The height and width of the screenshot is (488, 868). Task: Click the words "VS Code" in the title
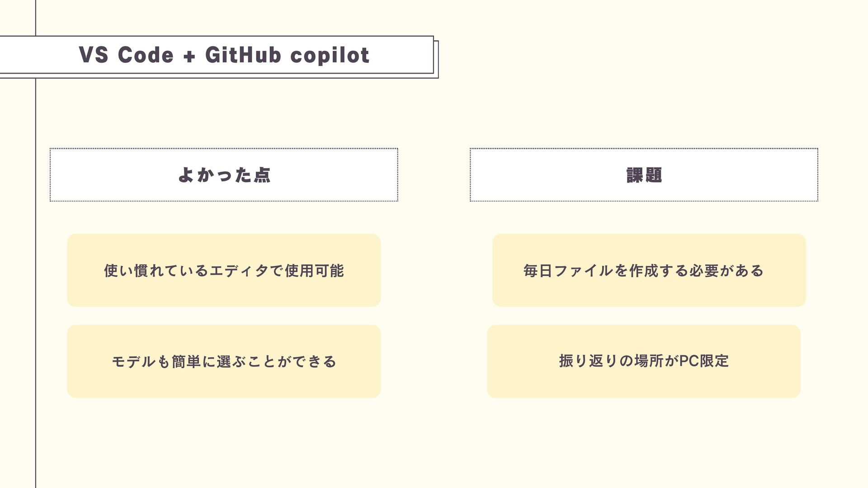[x=126, y=55]
